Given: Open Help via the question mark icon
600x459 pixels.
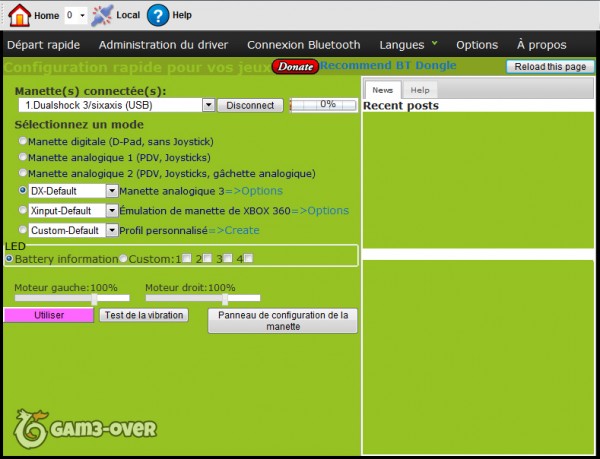Looking at the screenshot, I should coord(158,15).
